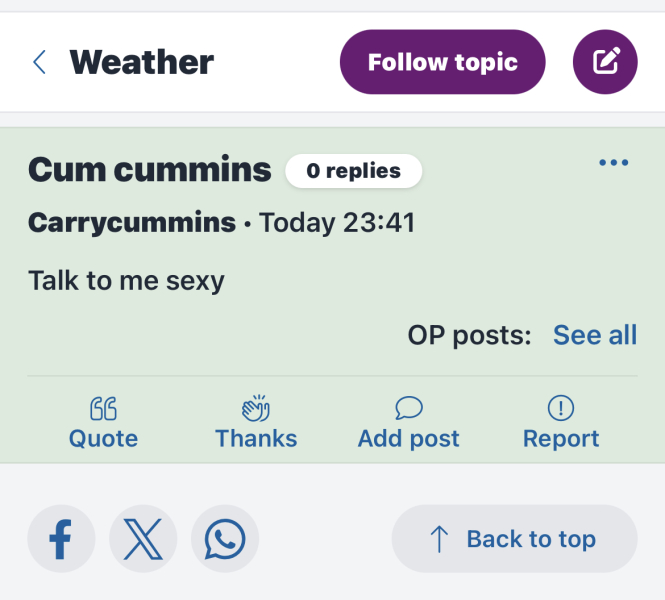Open the Carrycummins user profile
665x600 pixels.
(132, 222)
